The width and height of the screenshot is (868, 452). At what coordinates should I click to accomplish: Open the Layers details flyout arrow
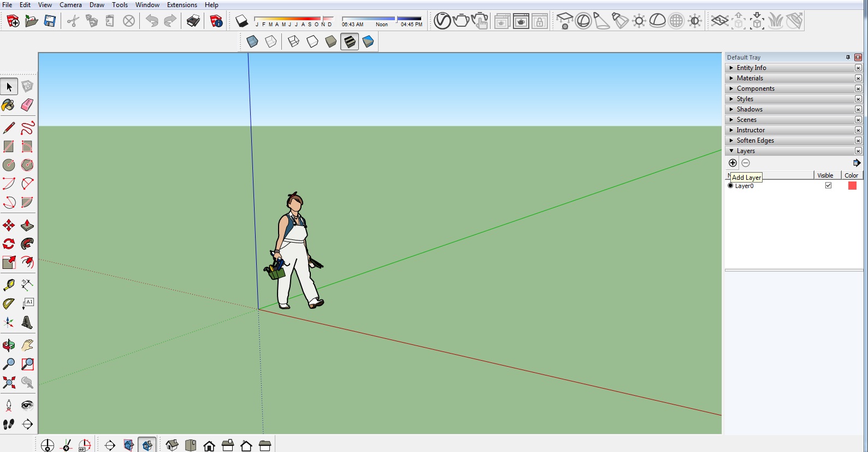click(x=857, y=163)
